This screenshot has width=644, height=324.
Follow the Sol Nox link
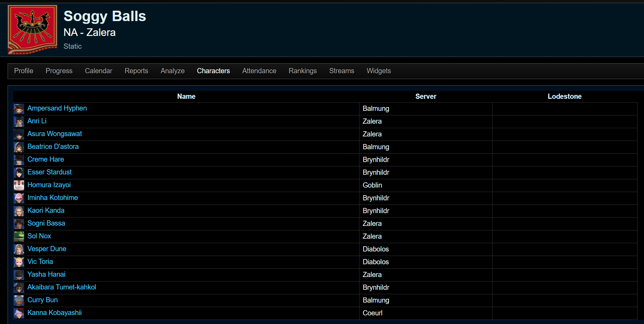pyautogui.click(x=39, y=236)
